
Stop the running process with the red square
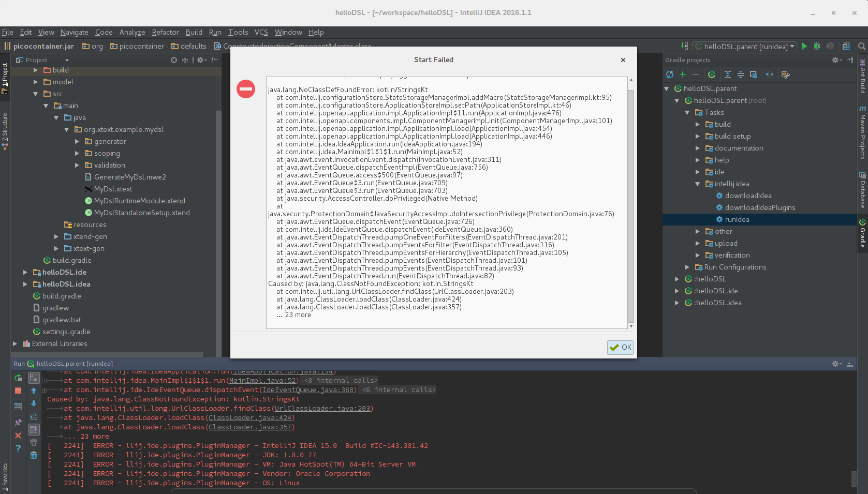(18, 391)
